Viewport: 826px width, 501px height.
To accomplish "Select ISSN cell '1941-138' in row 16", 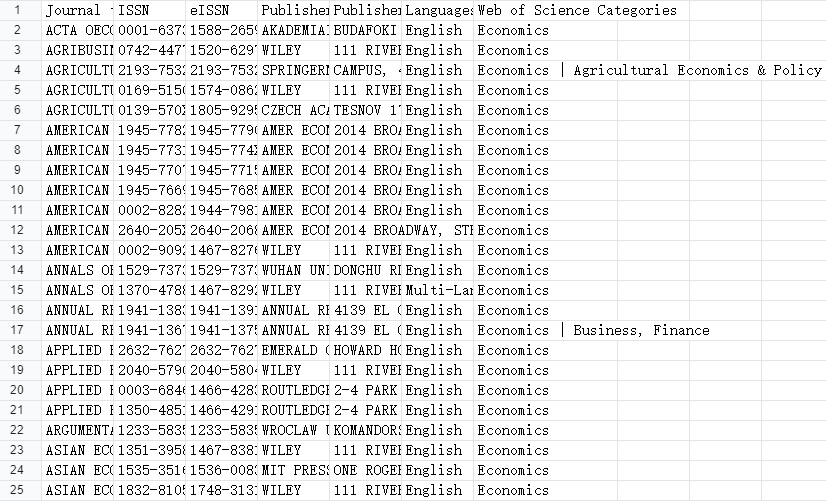I will click(150, 310).
